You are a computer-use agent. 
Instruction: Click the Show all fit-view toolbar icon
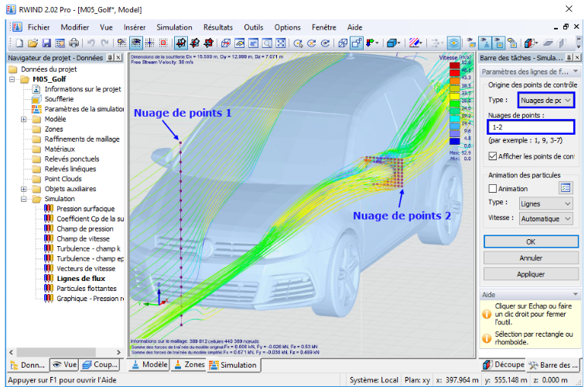tap(281, 43)
